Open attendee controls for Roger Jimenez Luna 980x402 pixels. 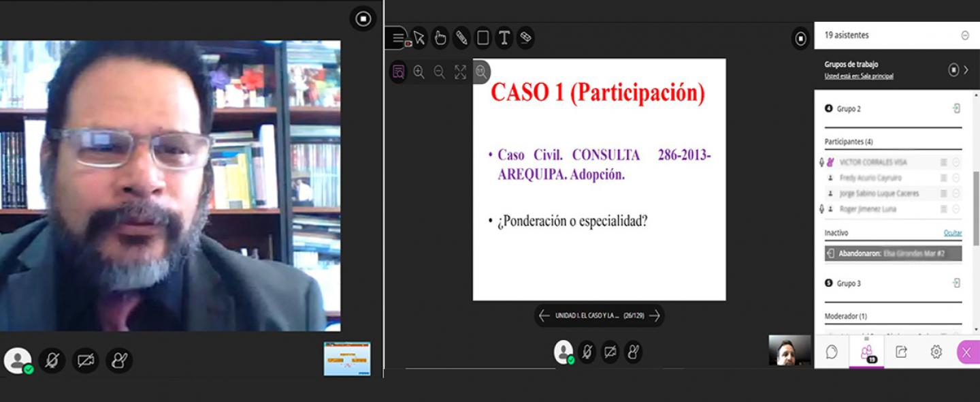(x=956, y=209)
